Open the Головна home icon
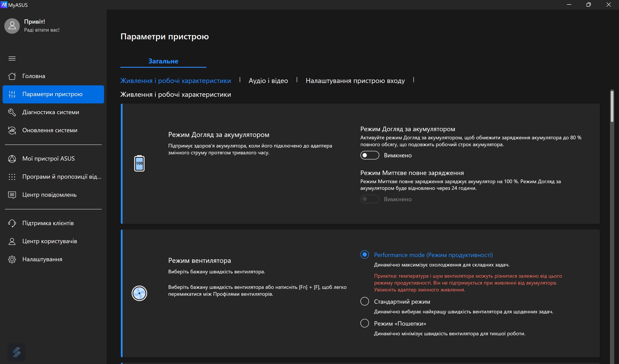This screenshot has height=364, width=619. (12, 76)
